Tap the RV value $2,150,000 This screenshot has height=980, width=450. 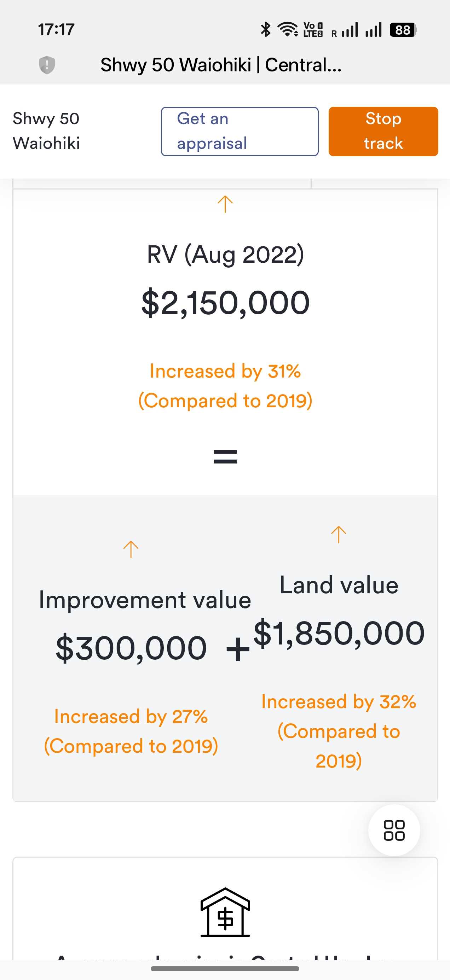click(225, 303)
